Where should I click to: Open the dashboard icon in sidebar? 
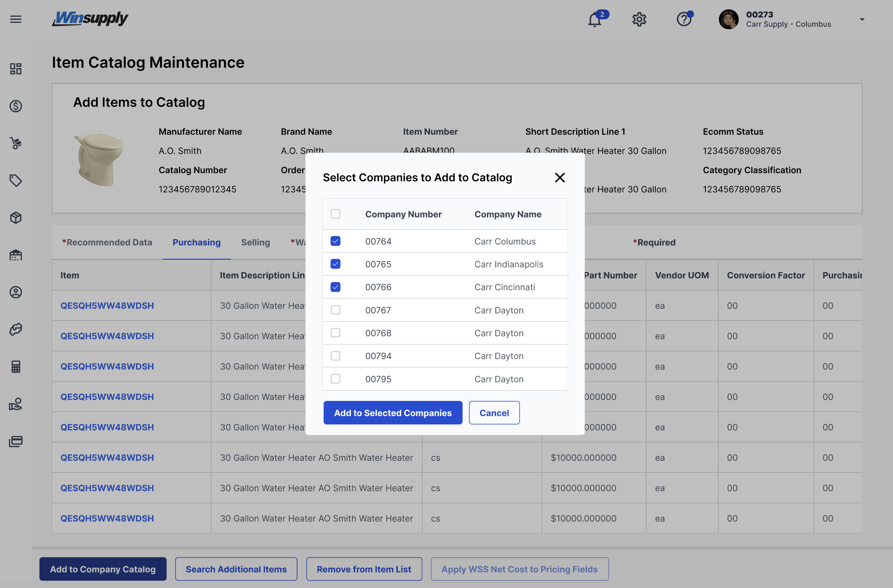pyautogui.click(x=16, y=69)
